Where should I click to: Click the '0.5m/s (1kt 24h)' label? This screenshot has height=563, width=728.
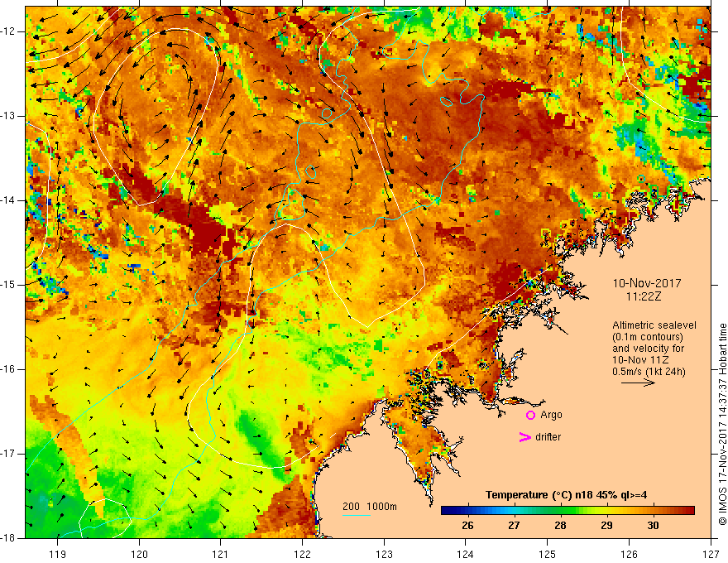coord(649,372)
